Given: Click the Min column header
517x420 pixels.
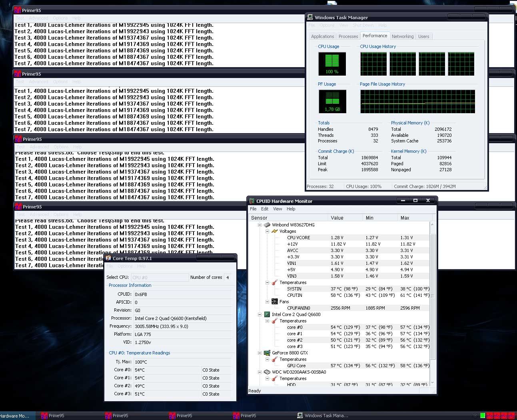Looking at the screenshot, I should pyautogui.click(x=380, y=218).
